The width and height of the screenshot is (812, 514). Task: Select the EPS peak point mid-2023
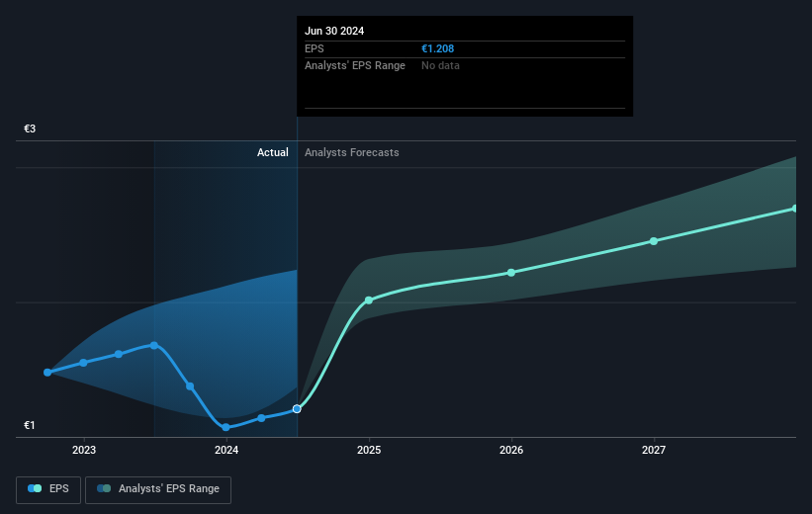coord(154,345)
